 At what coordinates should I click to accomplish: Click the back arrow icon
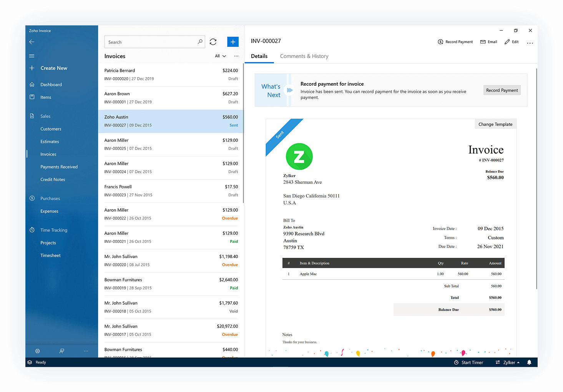pos(32,42)
